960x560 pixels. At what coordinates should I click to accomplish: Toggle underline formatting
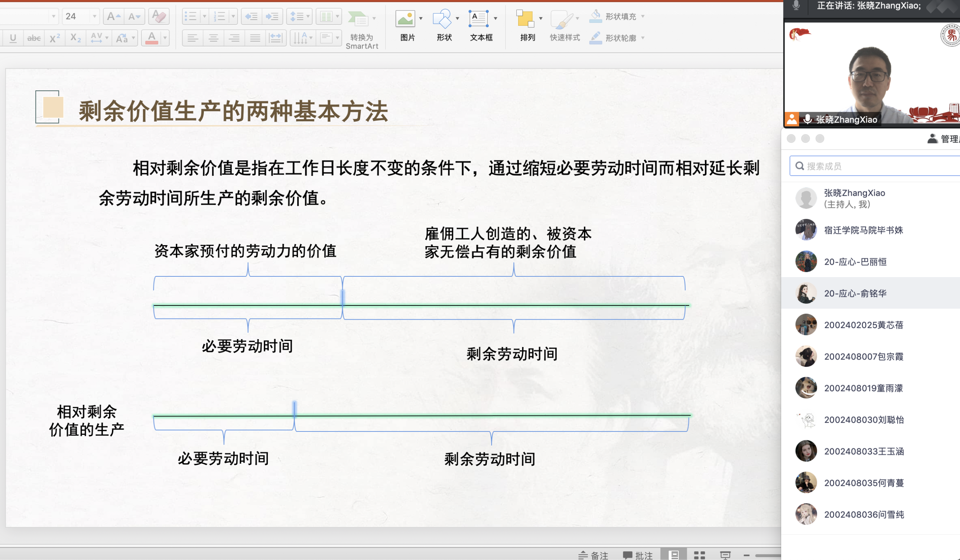point(13,38)
